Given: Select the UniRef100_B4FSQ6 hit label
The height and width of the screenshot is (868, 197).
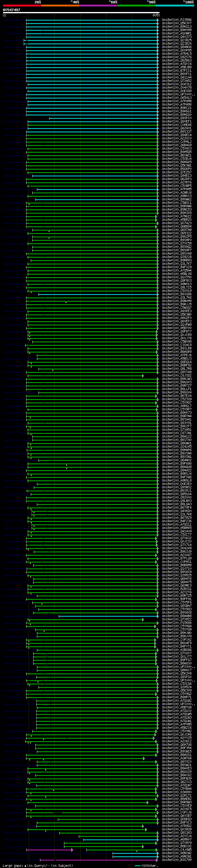Looking at the screenshot, I should click(x=176, y=477).
